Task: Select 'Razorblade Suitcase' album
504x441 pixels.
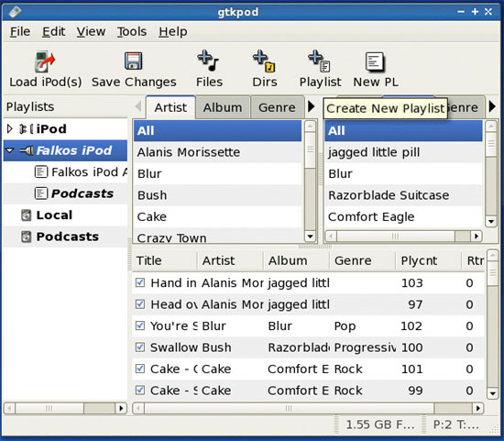Action: [x=403, y=195]
